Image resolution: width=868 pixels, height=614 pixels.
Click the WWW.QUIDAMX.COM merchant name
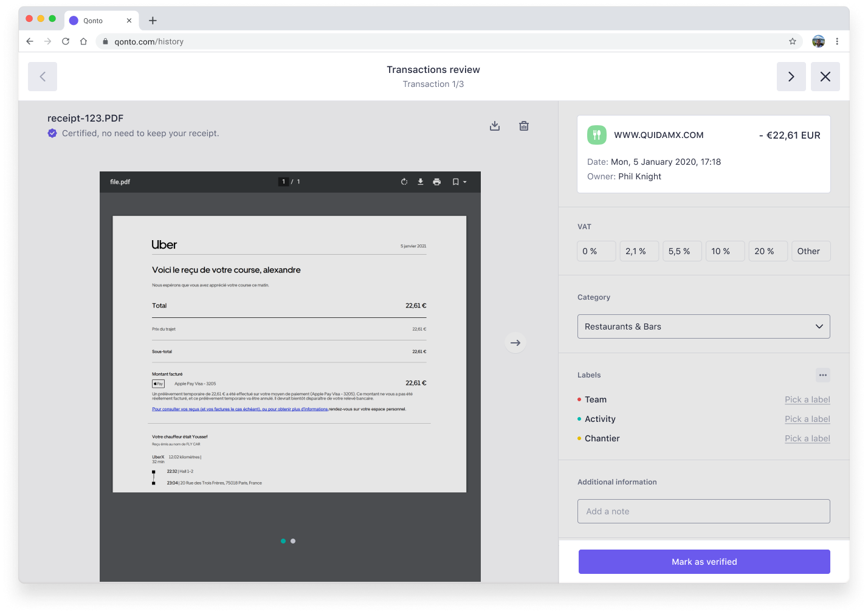coord(659,135)
